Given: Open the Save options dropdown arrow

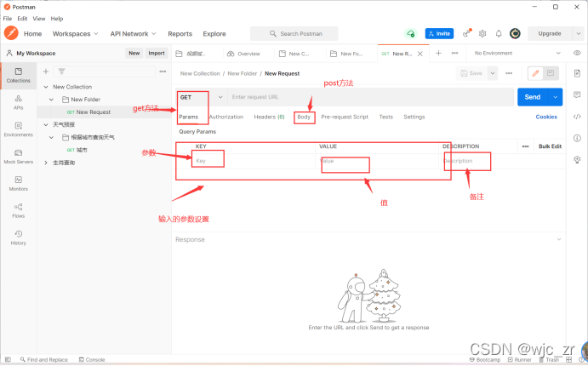Looking at the screenshot, I should click(493, 73).
